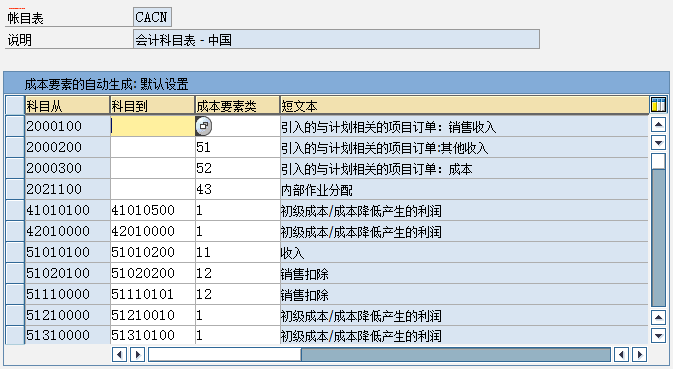
Task: Click account to cell 51110101
Action: (153, 294)
